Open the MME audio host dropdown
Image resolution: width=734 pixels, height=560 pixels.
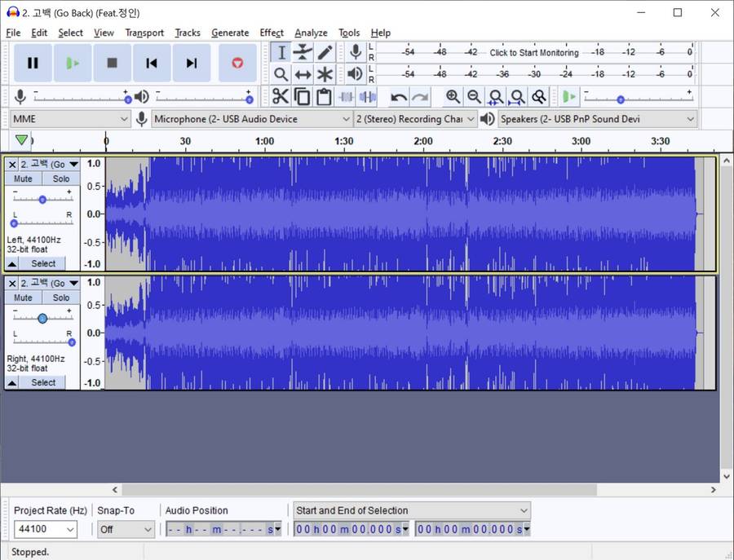(x=70, y=119)
